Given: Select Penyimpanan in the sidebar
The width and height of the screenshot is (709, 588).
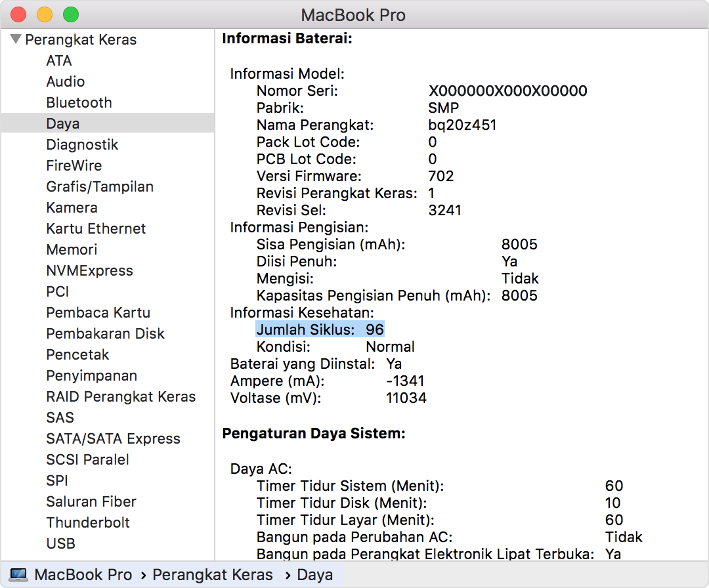Looking at the screenshot, I should [x=91, y=375].
